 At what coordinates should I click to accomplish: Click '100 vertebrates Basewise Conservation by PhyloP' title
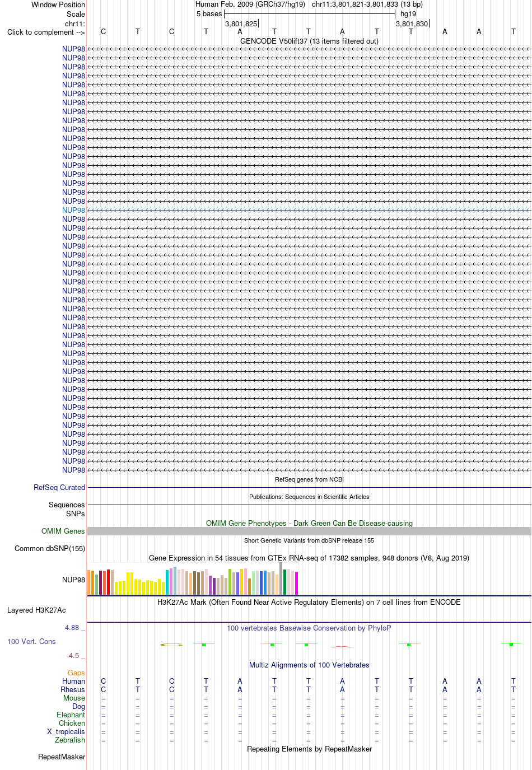(x=309, y=628)
